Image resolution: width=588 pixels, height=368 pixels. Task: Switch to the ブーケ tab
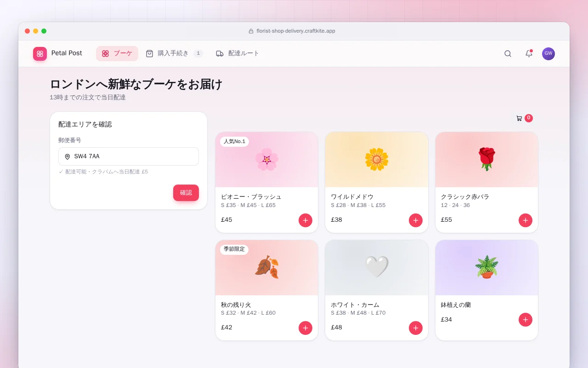click(x=117, y=53)
